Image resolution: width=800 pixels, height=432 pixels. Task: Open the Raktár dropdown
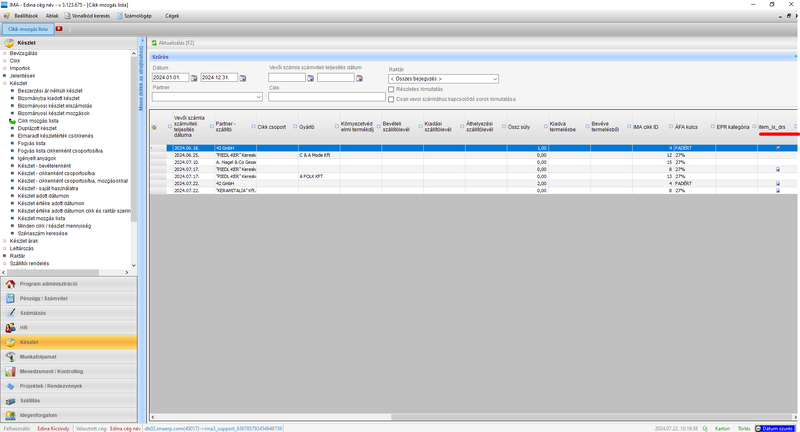click(x=494, y=78)
